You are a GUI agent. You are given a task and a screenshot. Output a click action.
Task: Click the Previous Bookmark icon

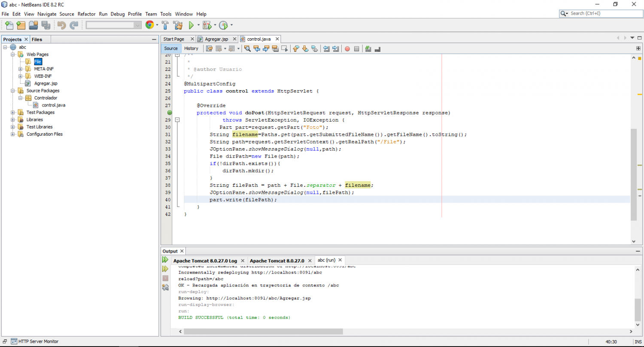coord(296,49)
